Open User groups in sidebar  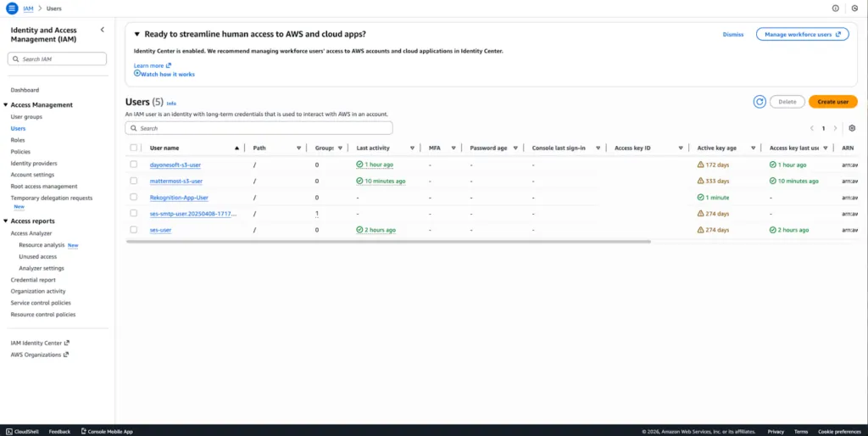pyautogui.click(x=26, y=117)
